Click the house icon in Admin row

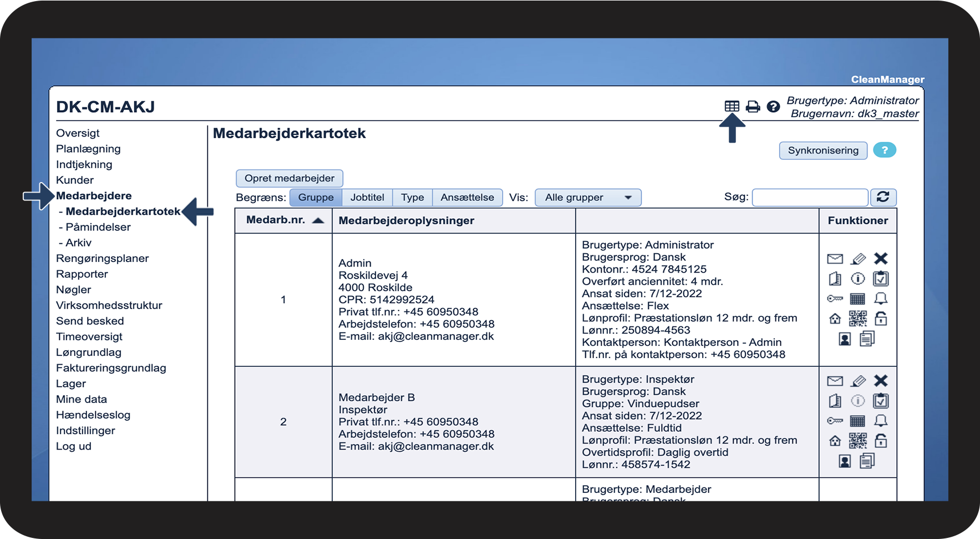(835, 319)
